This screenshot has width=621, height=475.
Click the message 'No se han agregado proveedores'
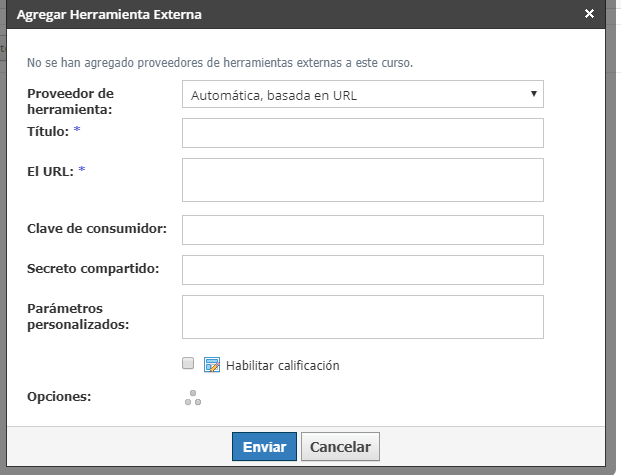220,63
